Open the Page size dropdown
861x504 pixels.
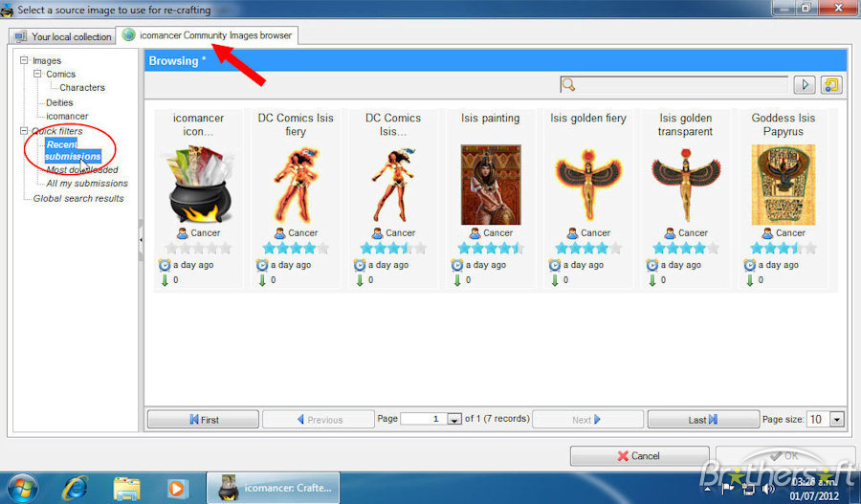coord(837,420)
